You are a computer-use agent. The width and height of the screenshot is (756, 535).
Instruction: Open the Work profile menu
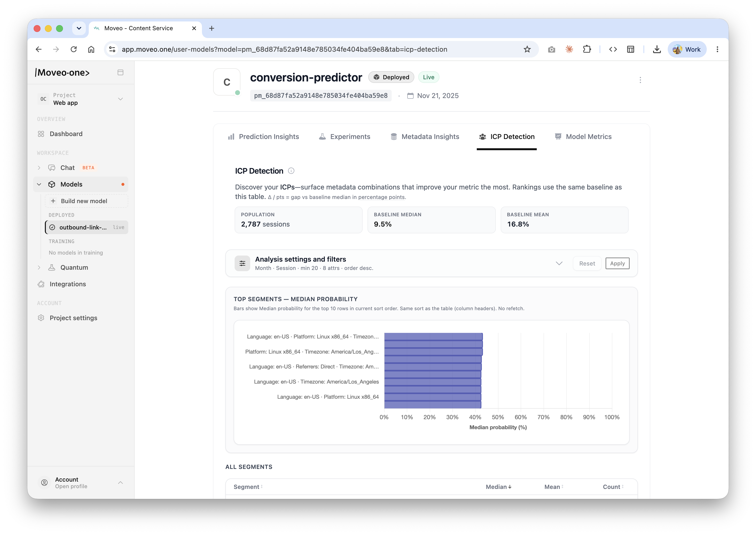point(687,49)
